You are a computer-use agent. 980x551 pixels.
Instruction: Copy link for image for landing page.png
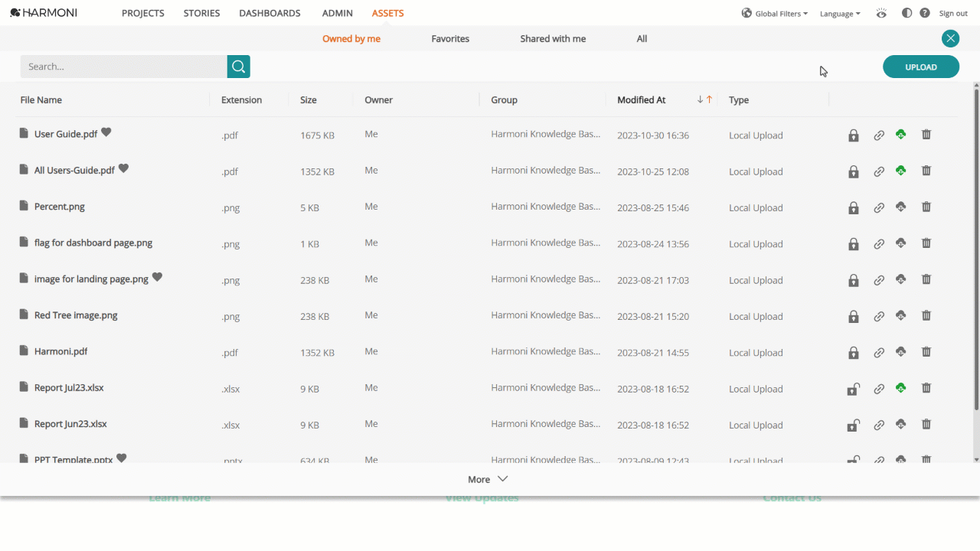coord(879,280)
